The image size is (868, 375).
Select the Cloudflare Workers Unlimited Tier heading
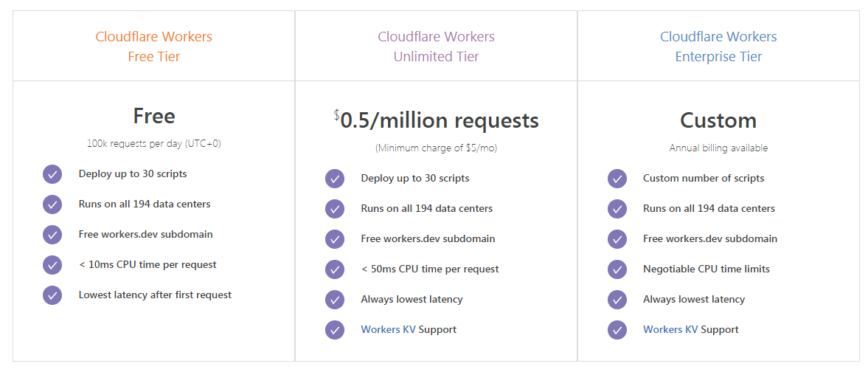pos(437,47)
